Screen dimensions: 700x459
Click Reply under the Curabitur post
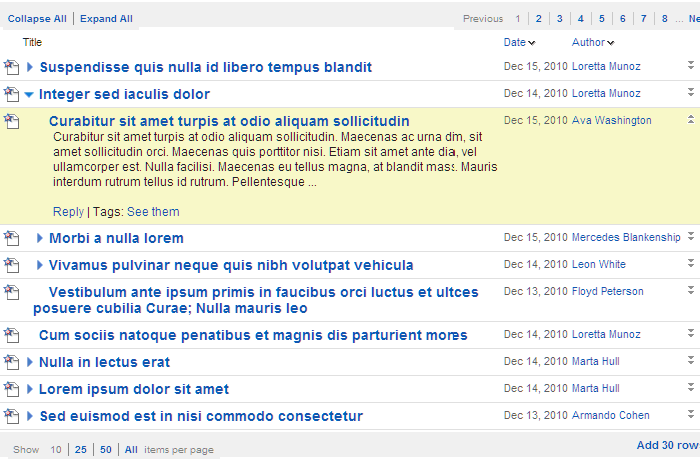[x=68, y=211]
